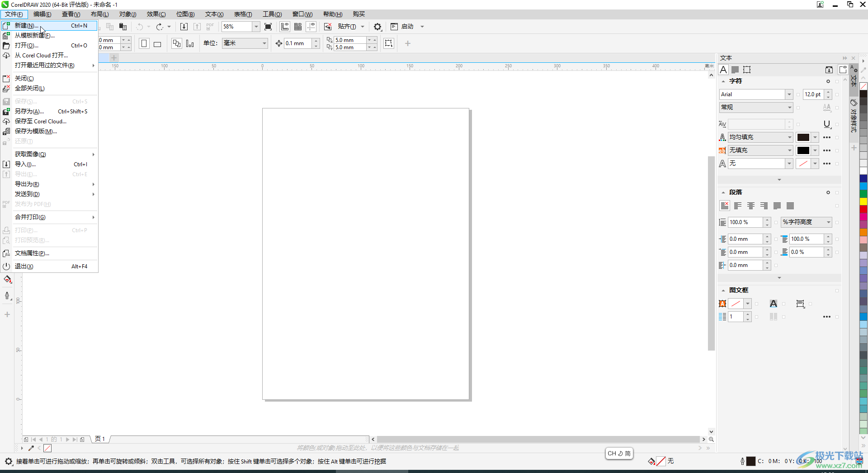Image resolution: width=868 pixels, height=473 pixels.
Task: Click the text background fill black swatch
Action: pos(803,150)
